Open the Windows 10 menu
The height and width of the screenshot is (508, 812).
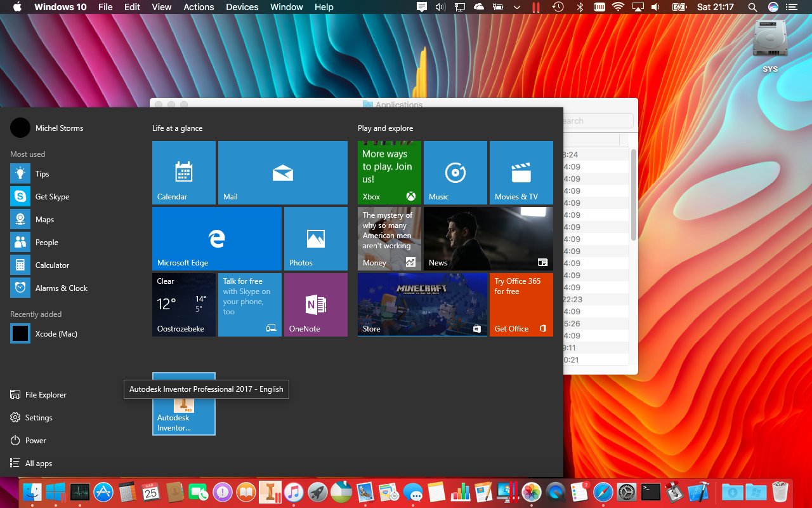click(x=60, y=7)
